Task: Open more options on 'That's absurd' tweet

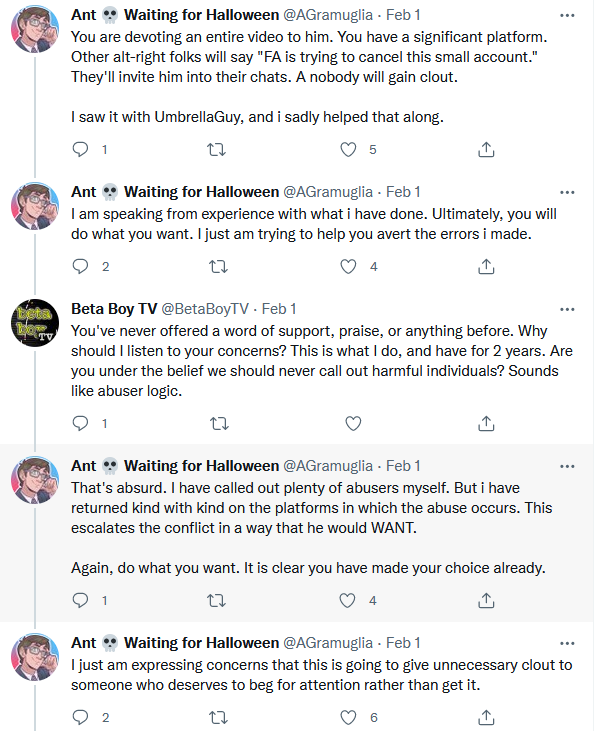Action: tap(567, 466)
